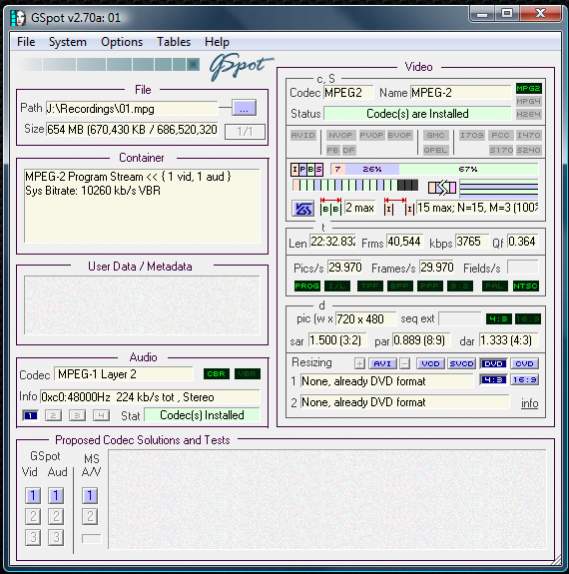Select the SVCD resizing target button
The image size is (569, 574).
tap(461, 364)
